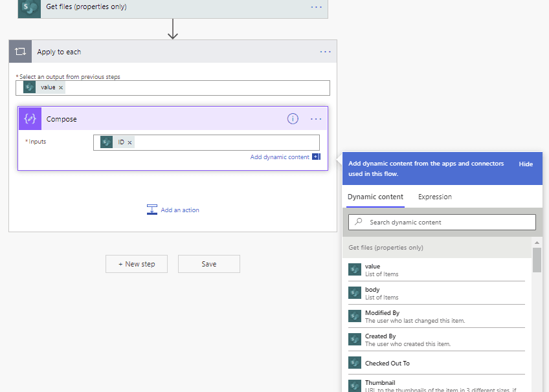Viewport: 549px width, 392px height.
Task: Select Checked Out To dynamic content
Action: pyautogui.click(x=436, y=363)
